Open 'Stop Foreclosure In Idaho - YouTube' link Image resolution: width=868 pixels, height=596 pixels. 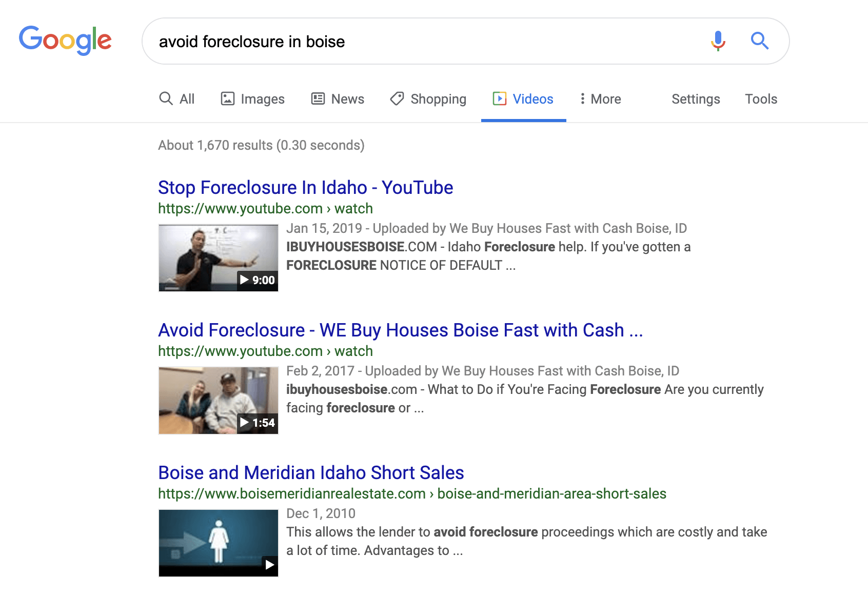(x=305, y=188)
